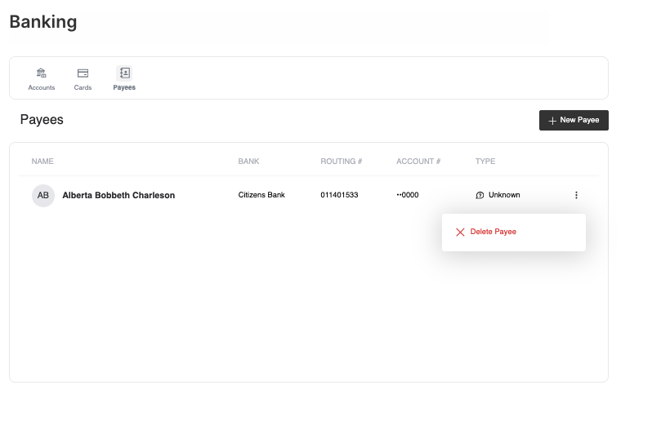Click routing number 011401533
The image size is (670, 434).
click(x=339, y=195)
